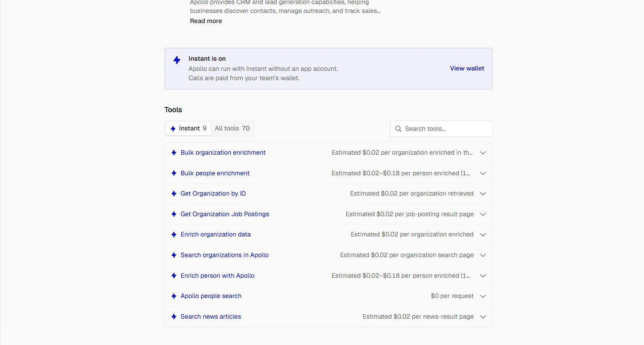Click 'Estimated $0.02 per organization retrieved' text
The image size is (644, 345).
click(412, 194)
